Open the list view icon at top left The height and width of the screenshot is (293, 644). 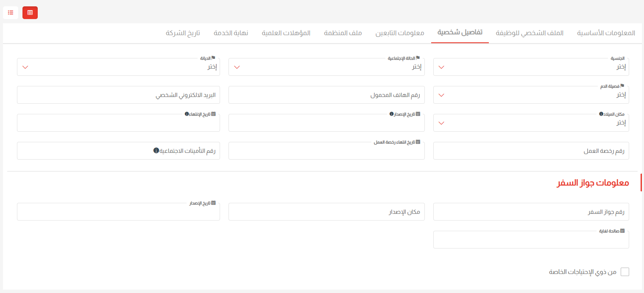(x=11, y=12)
